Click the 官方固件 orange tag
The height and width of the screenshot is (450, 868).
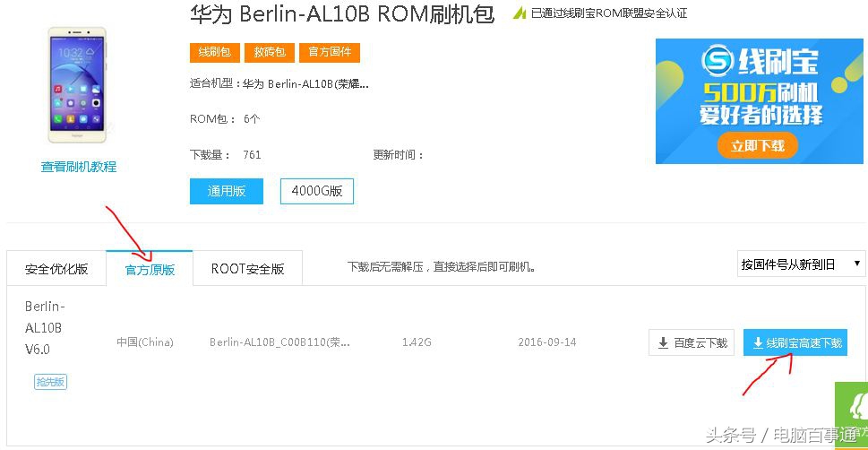pyautogui.click(x=330, y=53)
